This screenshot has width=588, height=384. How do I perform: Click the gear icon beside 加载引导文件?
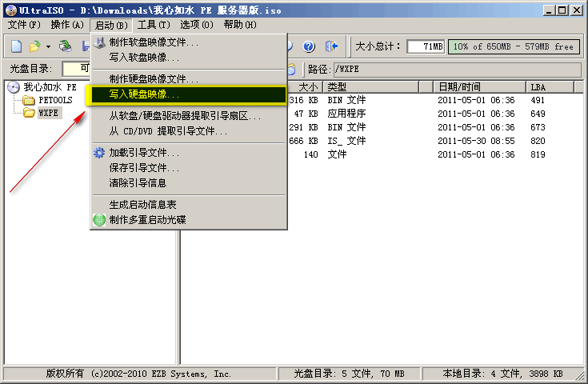pyautogui.click(x=99, y=153)
